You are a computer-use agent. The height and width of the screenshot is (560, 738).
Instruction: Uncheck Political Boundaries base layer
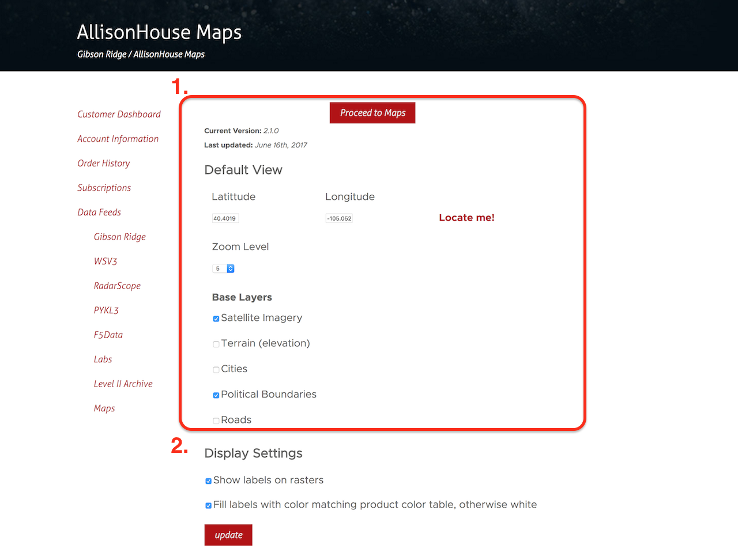[x=216, y=395]
